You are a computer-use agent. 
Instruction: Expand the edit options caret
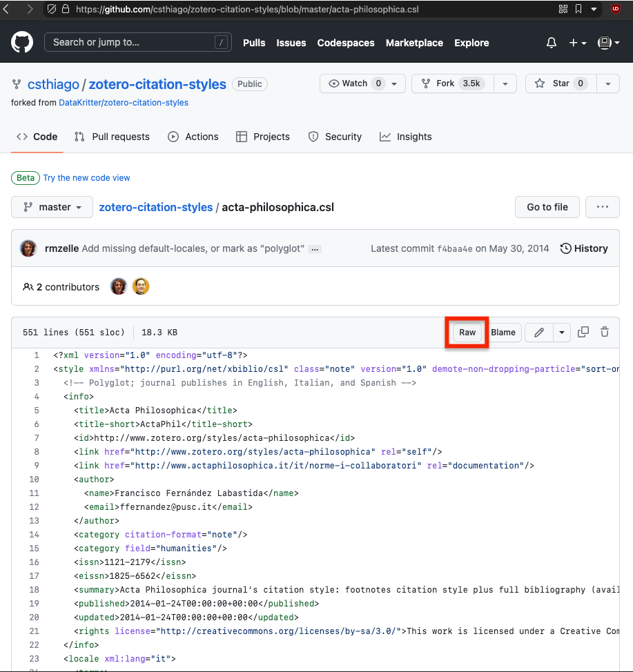tap(562, 332)
